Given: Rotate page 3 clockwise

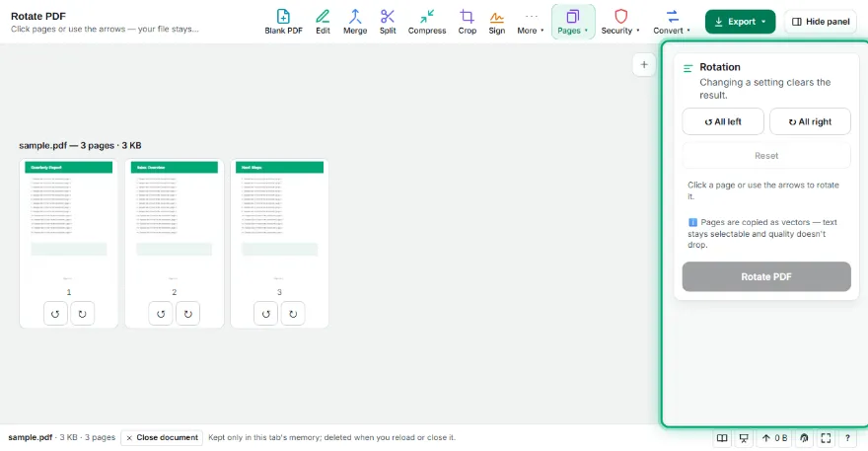Looking at the screenshot, I should [293, 314].
